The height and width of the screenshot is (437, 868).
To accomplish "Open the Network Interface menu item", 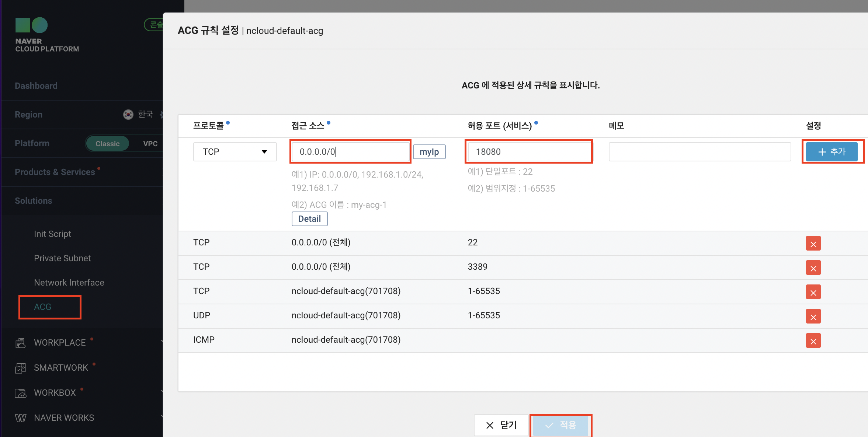I will (x=69, y=283).
